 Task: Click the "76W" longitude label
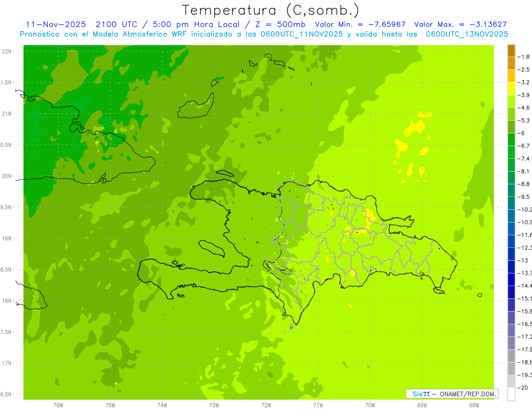pos(58,405)
